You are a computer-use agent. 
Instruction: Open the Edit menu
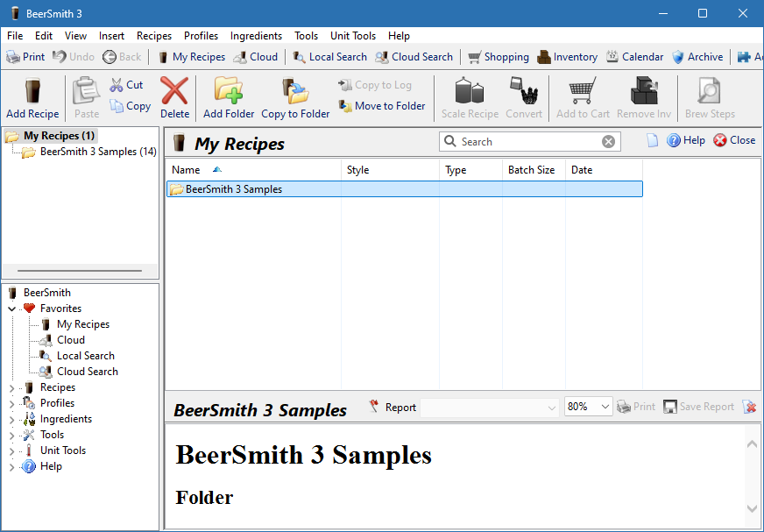[x=43, y=36]
